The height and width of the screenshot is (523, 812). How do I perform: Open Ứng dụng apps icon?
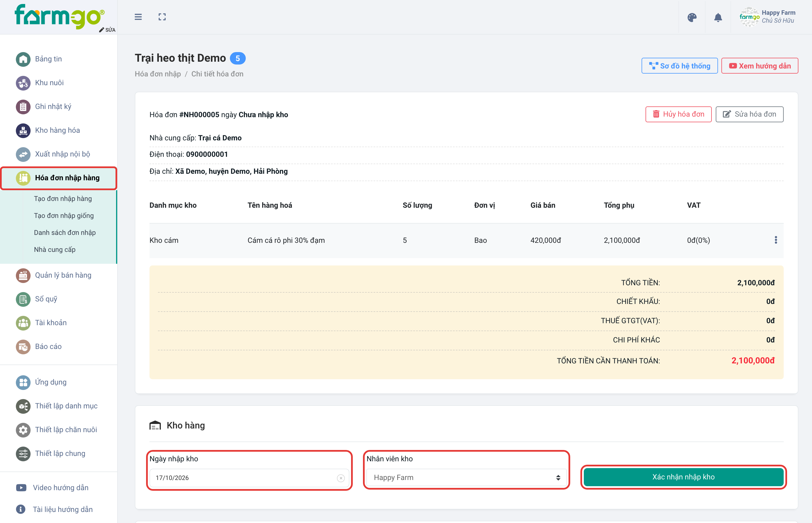click(x=23, y=382)
